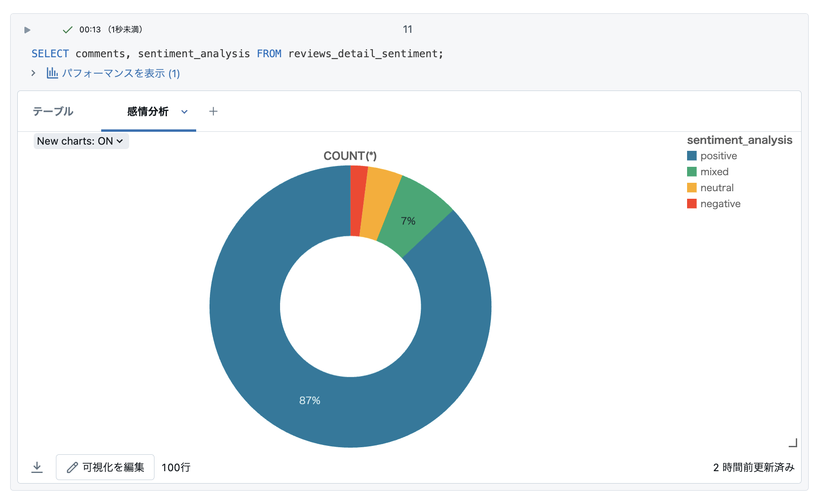The image size is (822, 504).
Task: Click the mixed legend color swatch
Action: 692,172
